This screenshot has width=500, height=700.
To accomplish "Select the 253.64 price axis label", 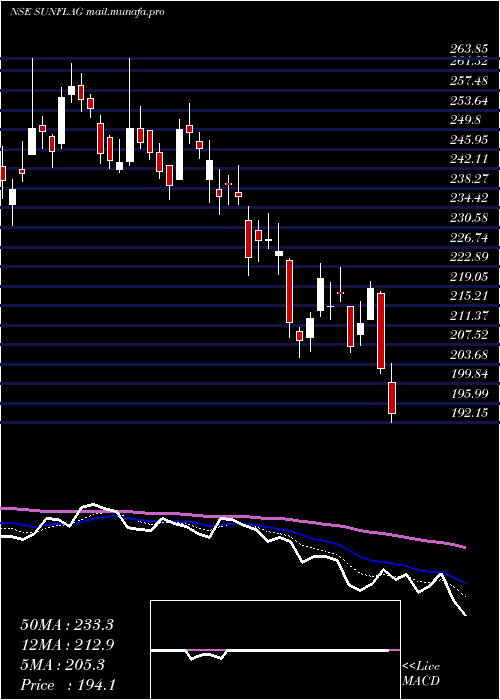I will pos(469,101).
